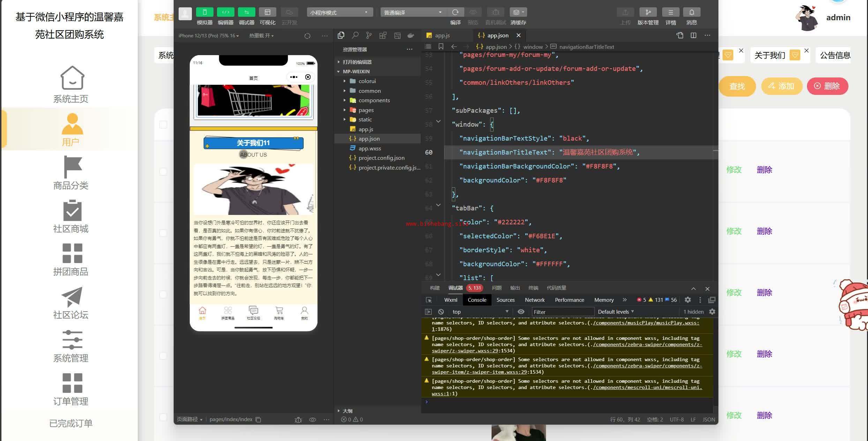Image resolution: width=868 pixels, height=441 pixels.
Task: Click the 编译 compile refresh icon
Action: tap(455, 12)
